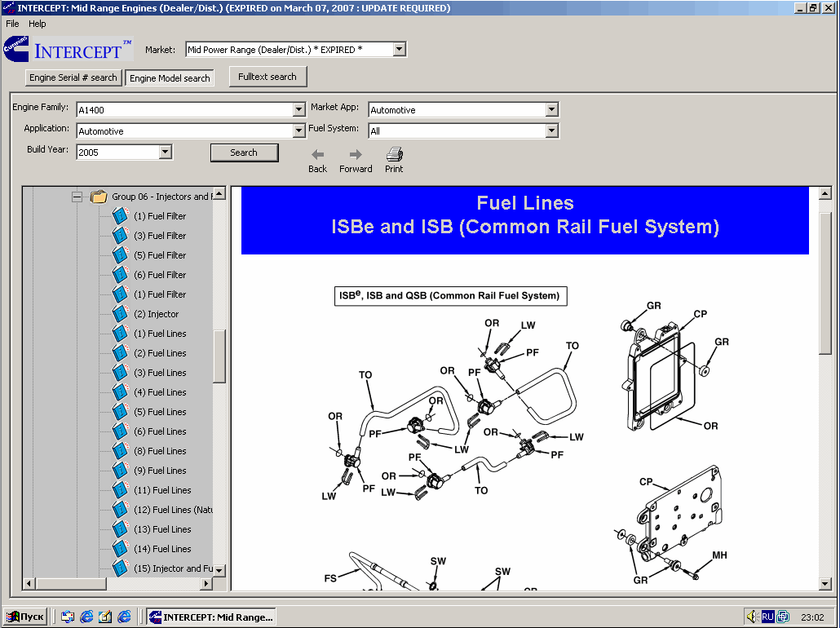The image size is (840, 628).
Task: Select book icon beside (3) Fuel Filter
Action: click(121, 236)
